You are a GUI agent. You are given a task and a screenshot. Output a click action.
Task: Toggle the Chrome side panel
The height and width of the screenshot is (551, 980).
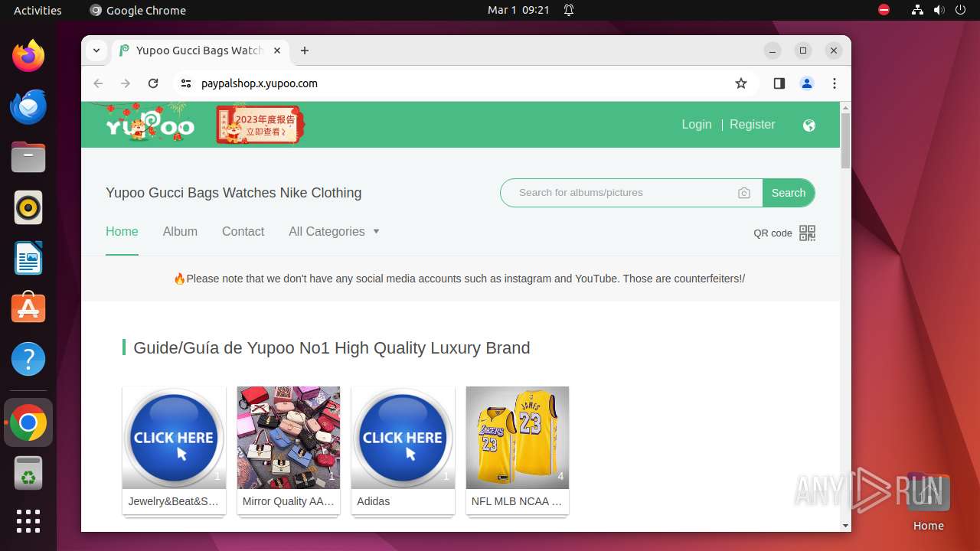pos(779,83)
